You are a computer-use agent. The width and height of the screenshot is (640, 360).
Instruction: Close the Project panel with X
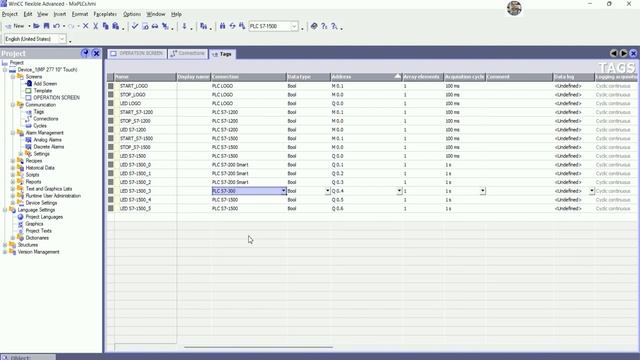click(96, 53)
